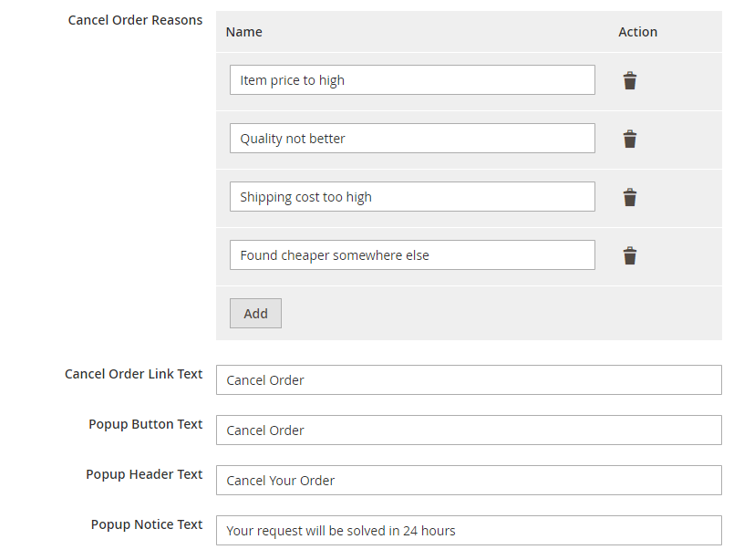
Task: Click the 'Cancel Order Reasons' label
Action: pyautogui.click(x=135, y=20)
